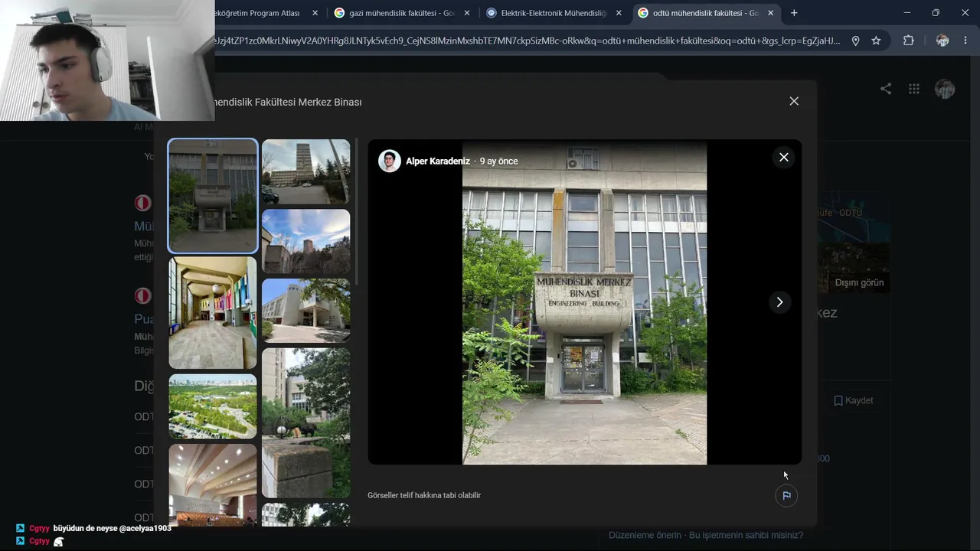Click the share icon on the Google page

[886, 89]
